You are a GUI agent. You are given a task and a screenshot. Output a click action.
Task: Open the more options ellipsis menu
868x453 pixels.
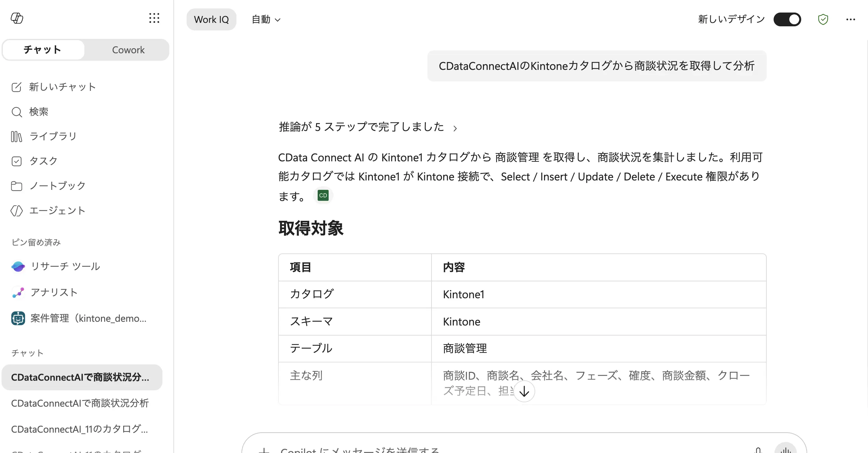(850, 19)
